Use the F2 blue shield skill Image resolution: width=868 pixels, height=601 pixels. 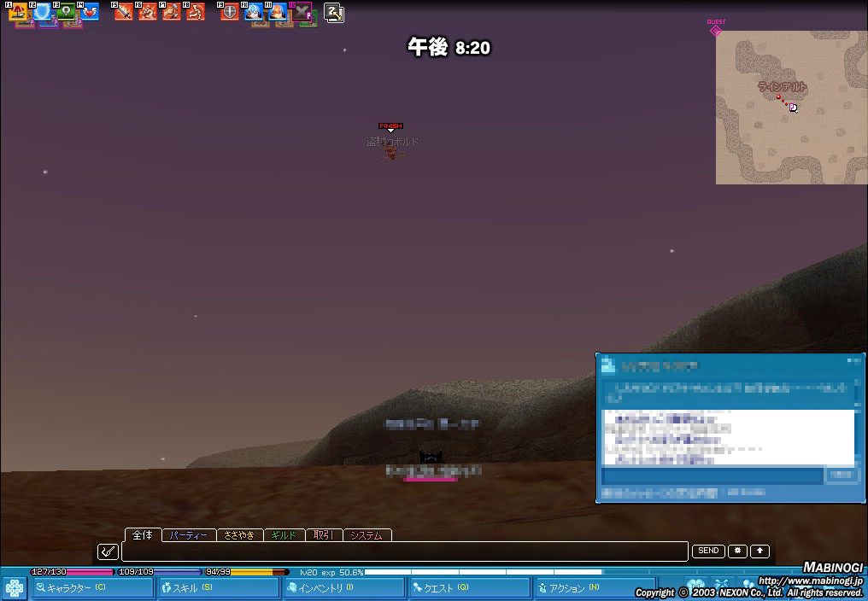[43, 12]
